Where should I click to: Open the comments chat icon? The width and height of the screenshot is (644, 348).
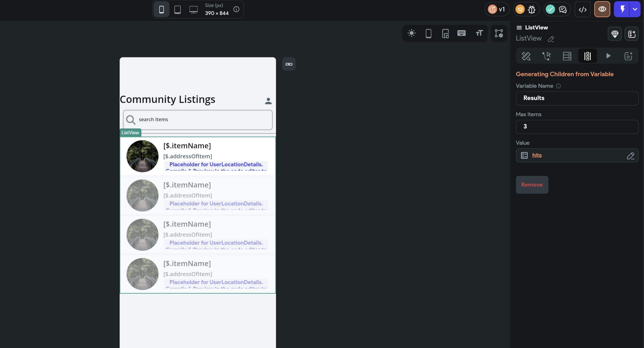[562, 10]
